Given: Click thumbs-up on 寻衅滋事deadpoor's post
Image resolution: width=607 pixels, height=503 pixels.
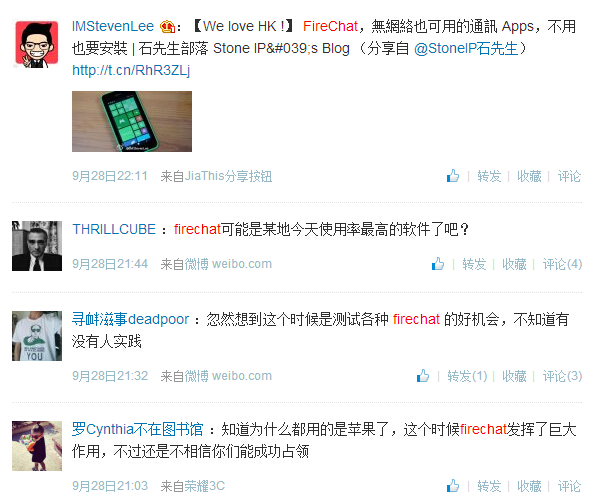Looking at the screenshot, I should pos(423,376).
